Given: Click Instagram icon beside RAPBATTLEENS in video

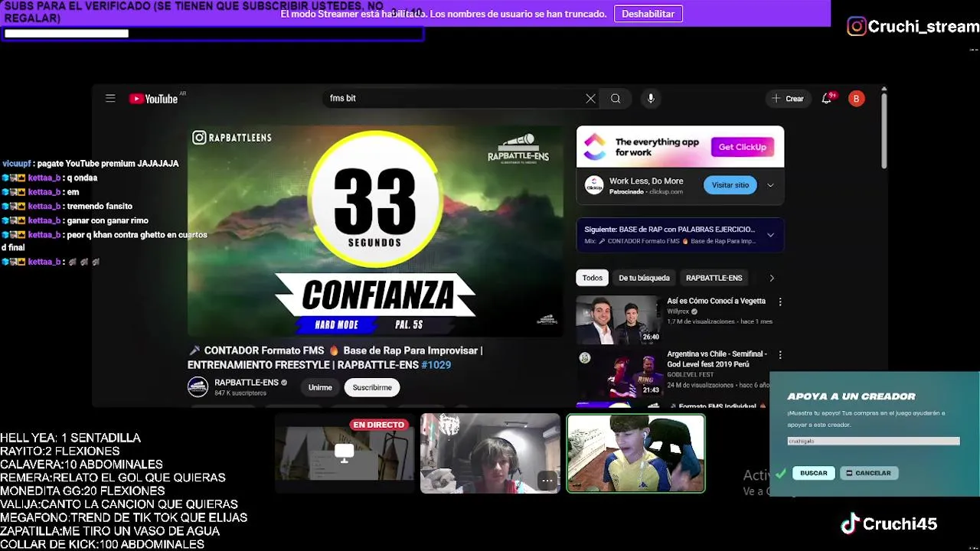Looking at the screenshot, I should pos(199,138).
